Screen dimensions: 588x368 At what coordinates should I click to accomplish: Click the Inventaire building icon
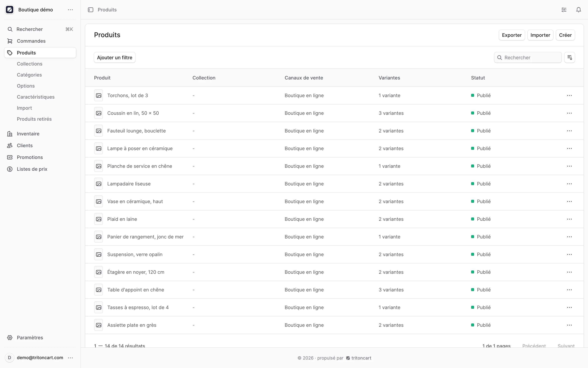(10, 134)
